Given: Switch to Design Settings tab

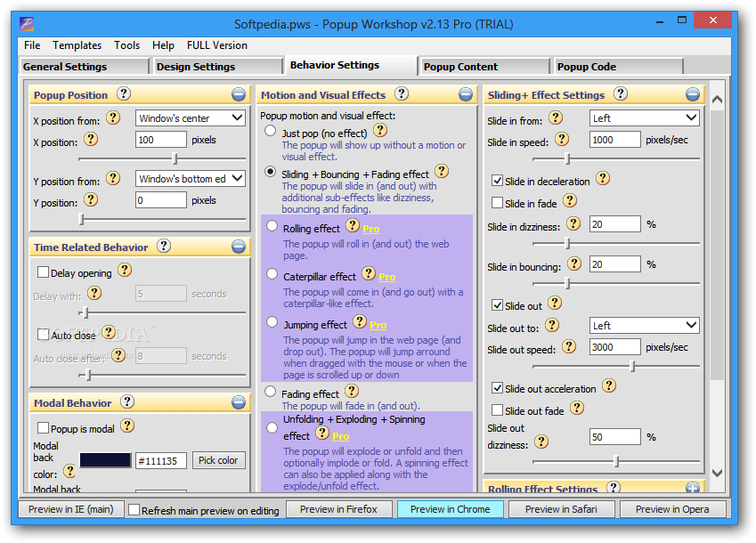Looking at the screenshot, I should (x=218, y=67).
